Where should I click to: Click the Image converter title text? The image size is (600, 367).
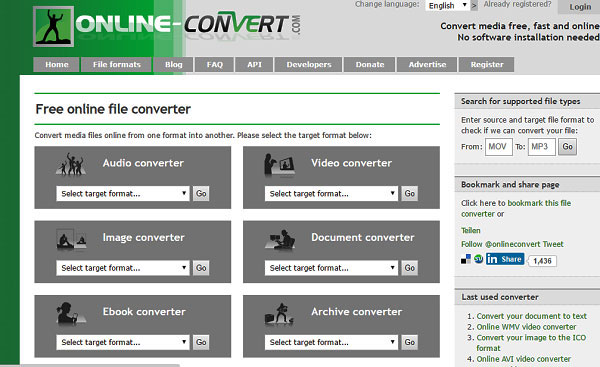point(143,238)
